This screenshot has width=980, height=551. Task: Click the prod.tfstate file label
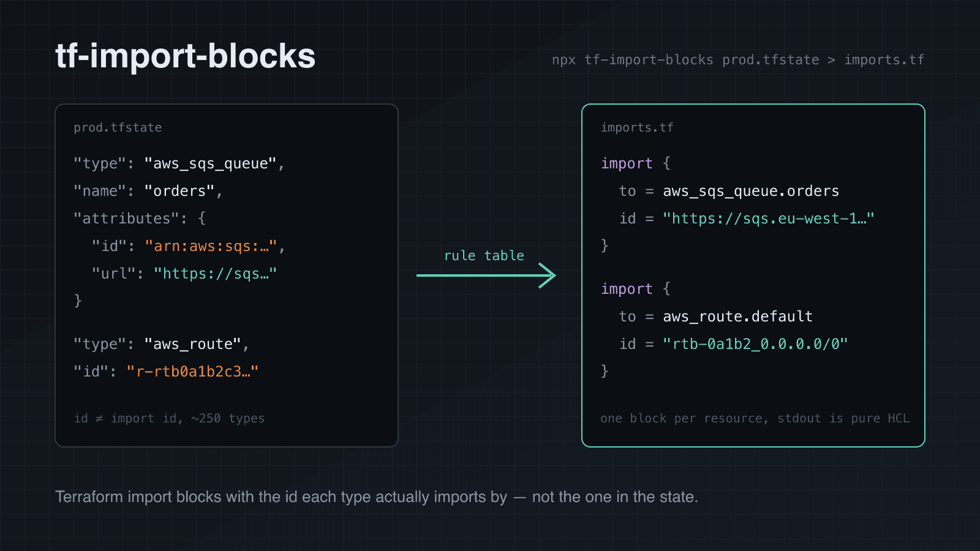118,127
